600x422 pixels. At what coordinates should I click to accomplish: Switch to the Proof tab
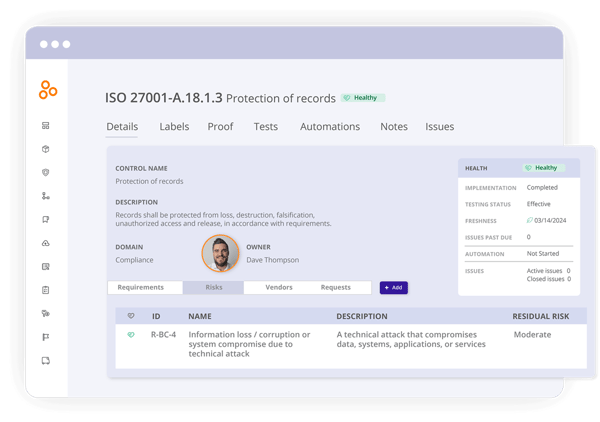(220, 127)
